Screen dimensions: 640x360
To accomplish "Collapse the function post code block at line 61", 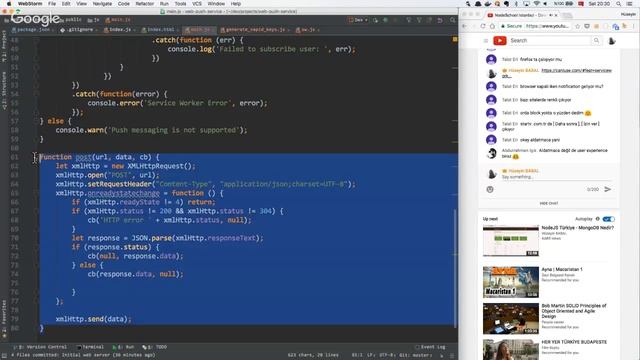I will tap(36, 157).
